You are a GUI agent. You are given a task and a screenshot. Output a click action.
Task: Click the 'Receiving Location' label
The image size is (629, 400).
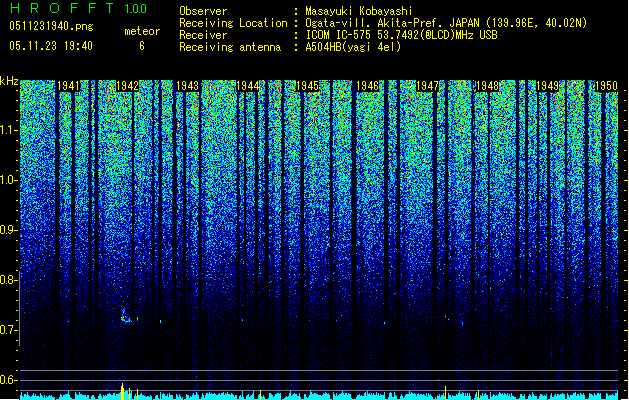click(x=233, y=23)
